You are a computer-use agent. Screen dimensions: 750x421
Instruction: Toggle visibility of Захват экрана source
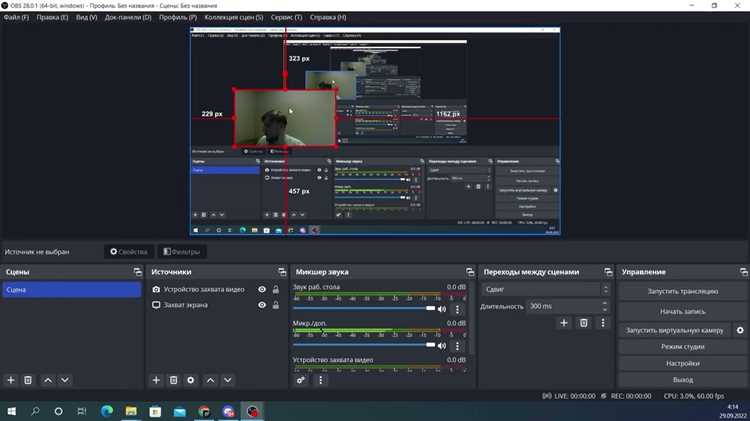pyautogui.click(x=262, y=305)
